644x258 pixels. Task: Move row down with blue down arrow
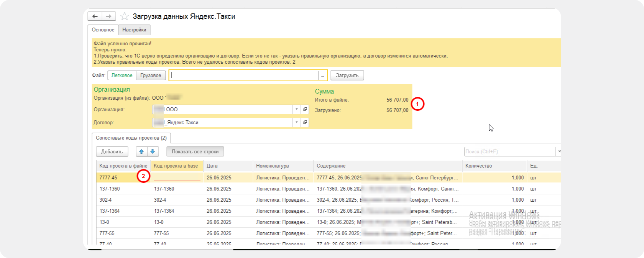[153, 152]
